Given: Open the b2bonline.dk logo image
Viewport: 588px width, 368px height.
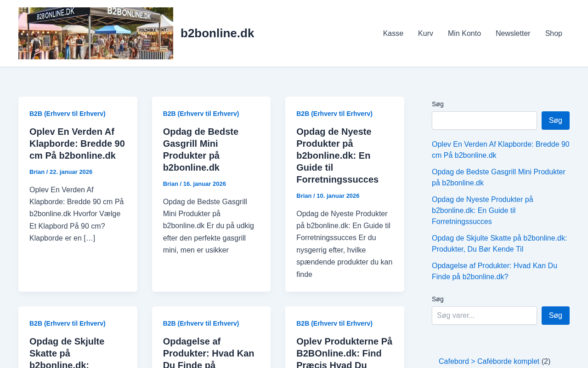Looking at the screenshot, I should (x=96, y=33).
